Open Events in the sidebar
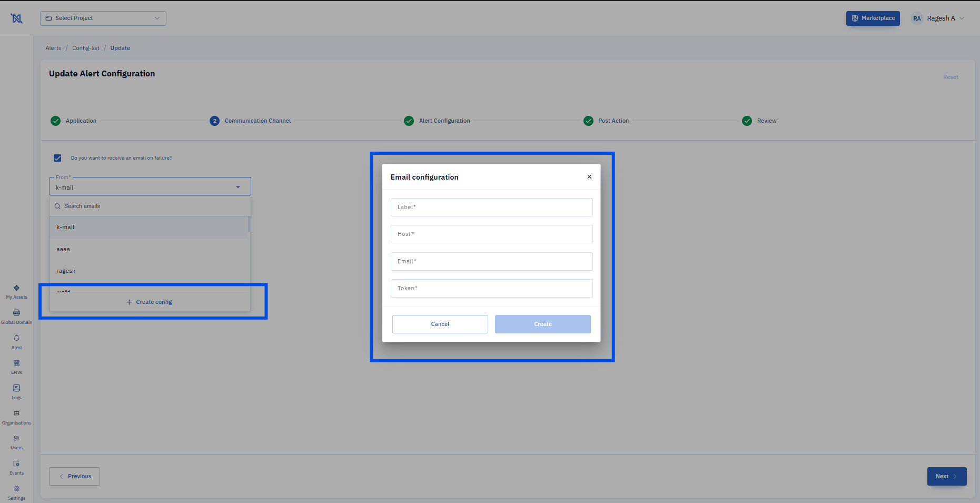This screenshot has height=503, width=980. (16, 468)
